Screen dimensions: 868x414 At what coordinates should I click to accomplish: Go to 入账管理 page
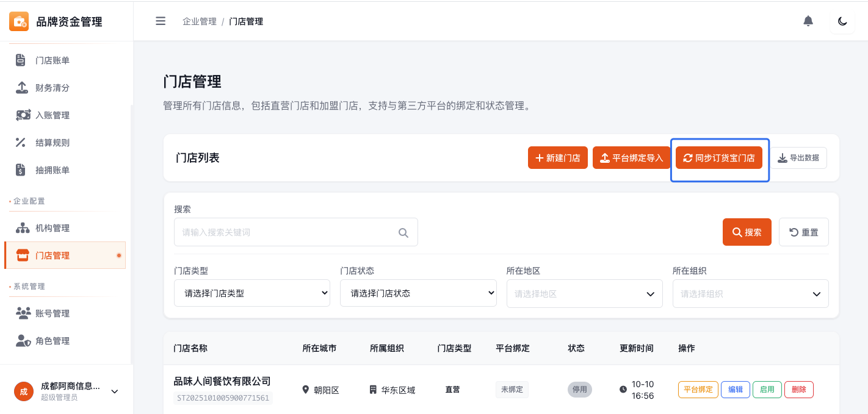pos(52,115)
